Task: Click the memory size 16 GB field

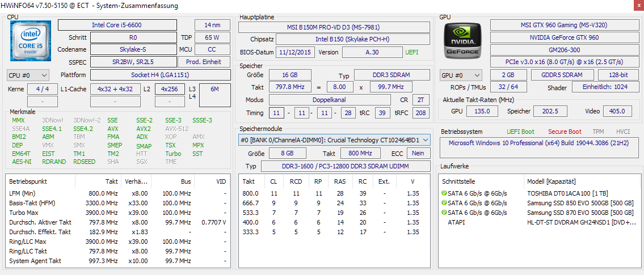Action: [x=290, y=75]
